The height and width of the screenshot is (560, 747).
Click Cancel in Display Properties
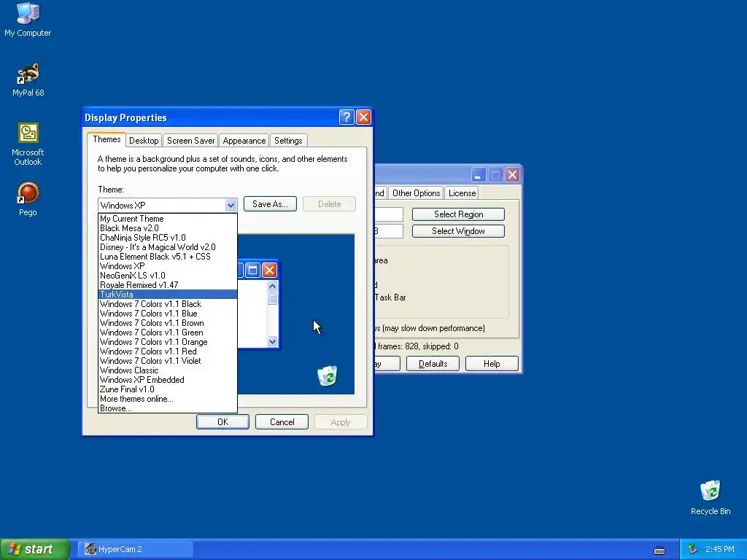click(282, 422)
